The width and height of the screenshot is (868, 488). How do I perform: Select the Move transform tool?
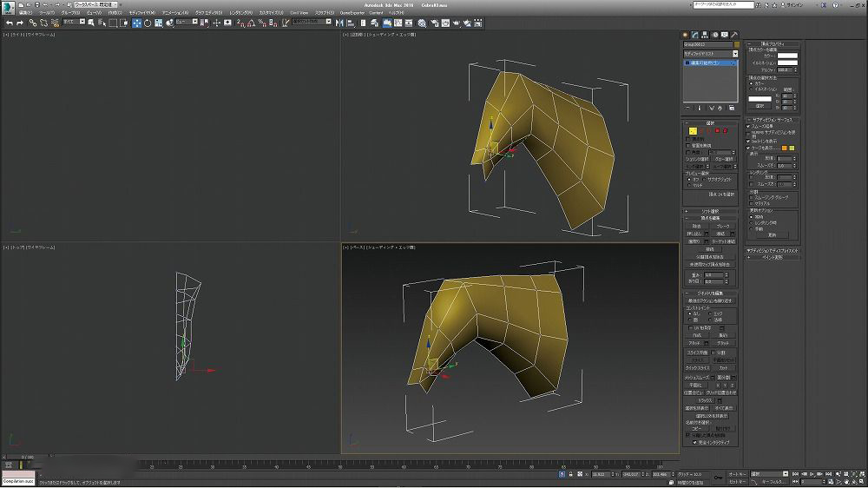tap(136, 23)
